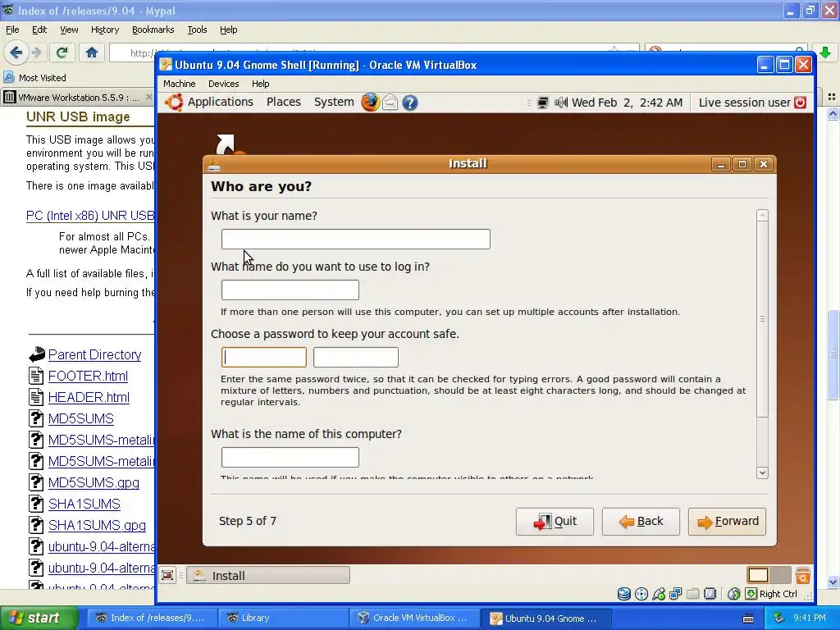Open the Ubuntu volume speaker icon
Viewport: 840px width, 630px height.
[x=560, y=103]
